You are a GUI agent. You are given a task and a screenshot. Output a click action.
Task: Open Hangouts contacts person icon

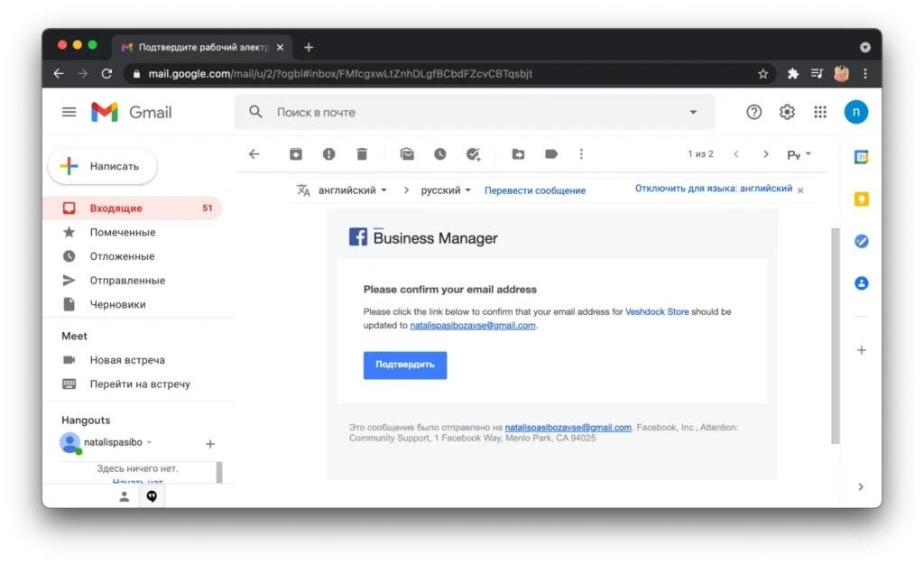tap(124, 497)
